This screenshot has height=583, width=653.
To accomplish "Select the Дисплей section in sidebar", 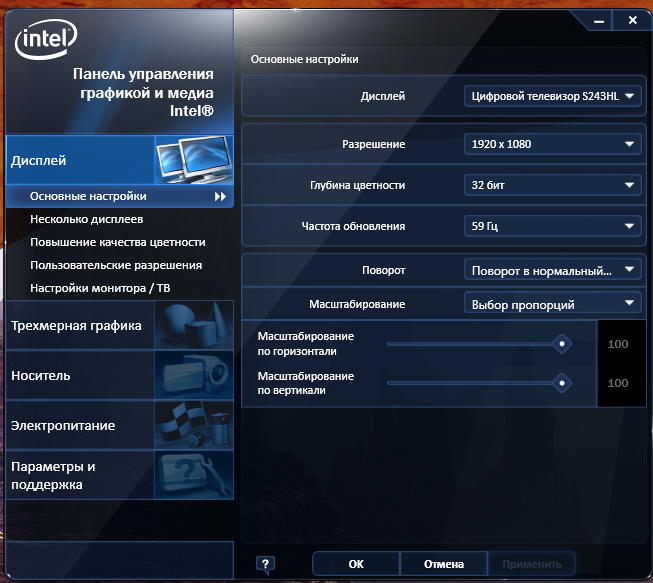I will [120, 160].
